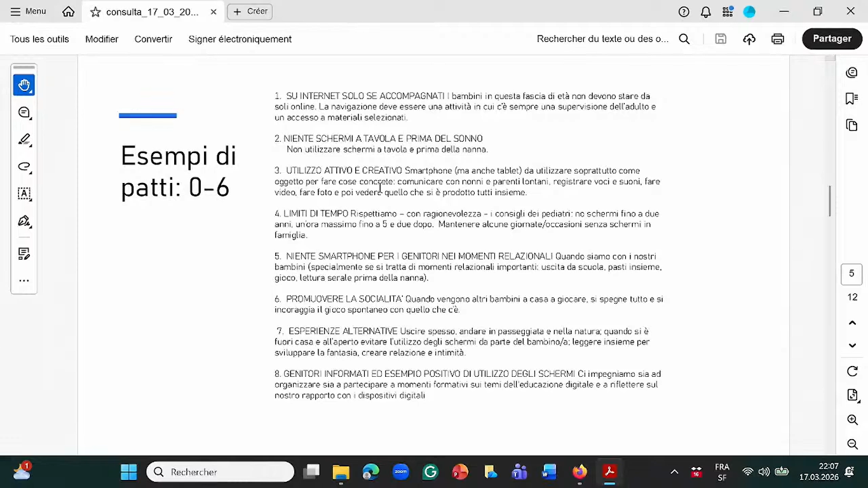Screen dimensions: 868x488
Task: Open the page thumbnails panel
Action: tap(851, 125)
